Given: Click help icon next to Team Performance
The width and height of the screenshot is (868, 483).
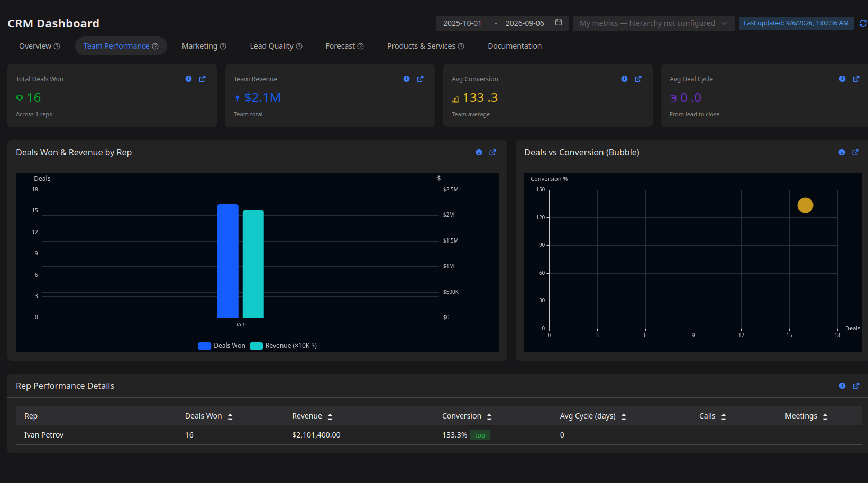Looking at the screenshot, I should point(155,47).
